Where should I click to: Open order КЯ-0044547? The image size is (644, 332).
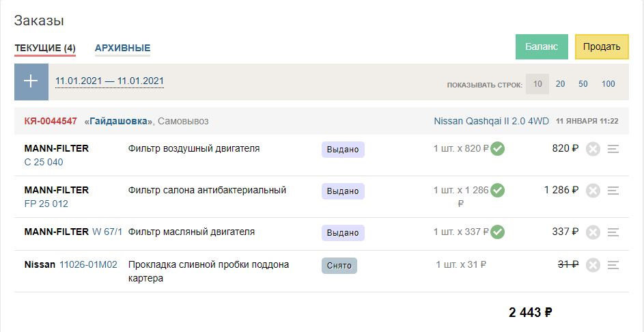pos(51,121)
